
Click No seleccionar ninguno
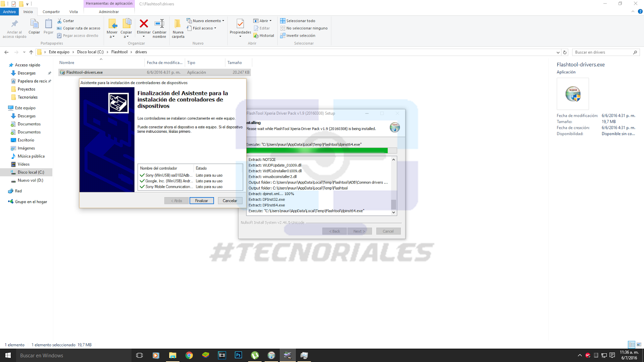(x=304, y=28)
